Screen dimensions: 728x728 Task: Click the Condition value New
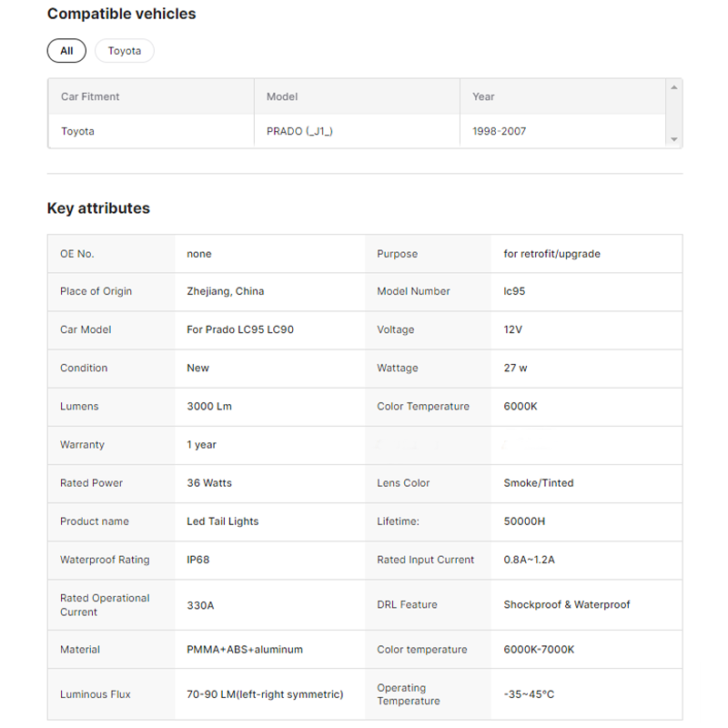[197, 368]
